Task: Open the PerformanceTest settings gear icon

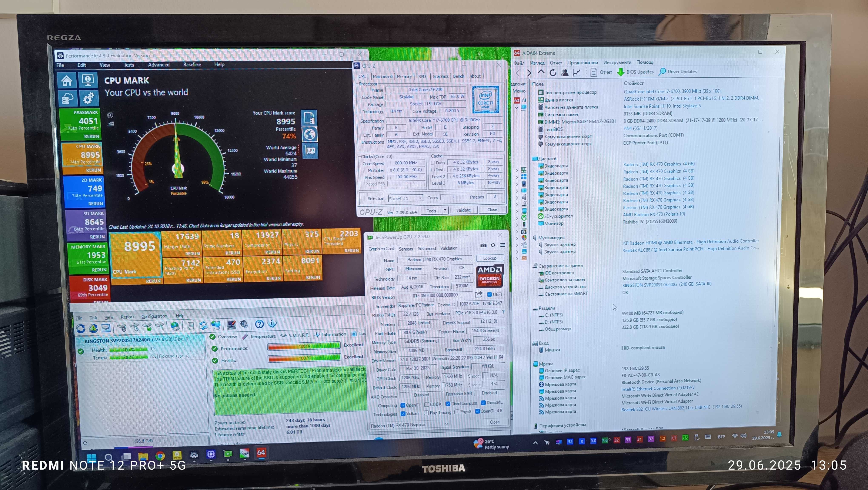Action: (x=88, y=98)
